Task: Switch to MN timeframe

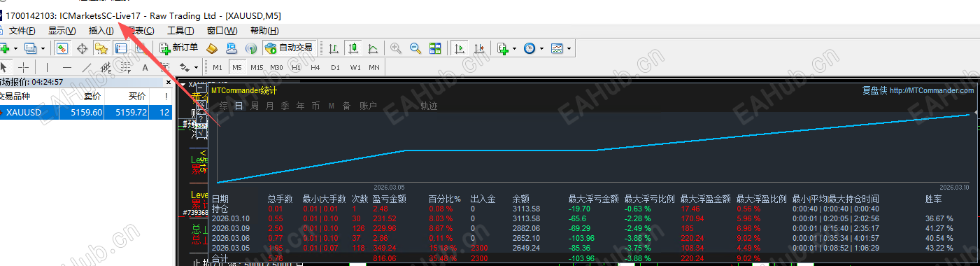Action: 374,67
